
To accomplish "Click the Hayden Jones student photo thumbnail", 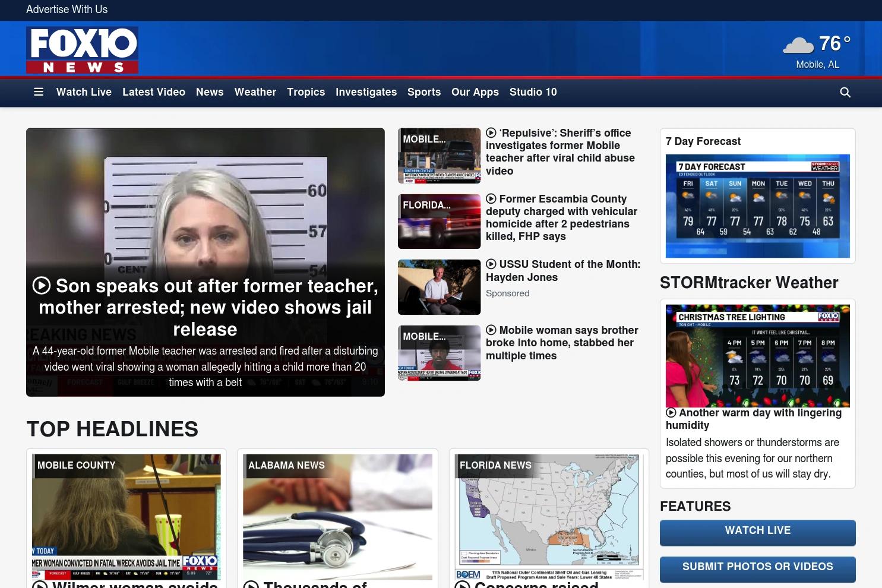I will click(439, 287).
